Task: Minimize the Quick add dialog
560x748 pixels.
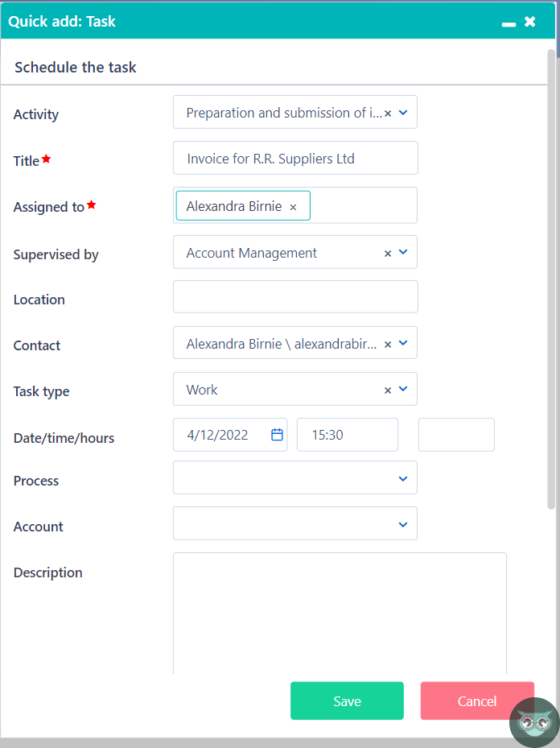Action: coord(509,22)
